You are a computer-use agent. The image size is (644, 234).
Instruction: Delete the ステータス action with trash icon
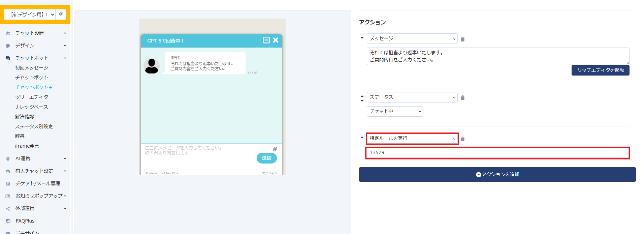pos(463,98)
